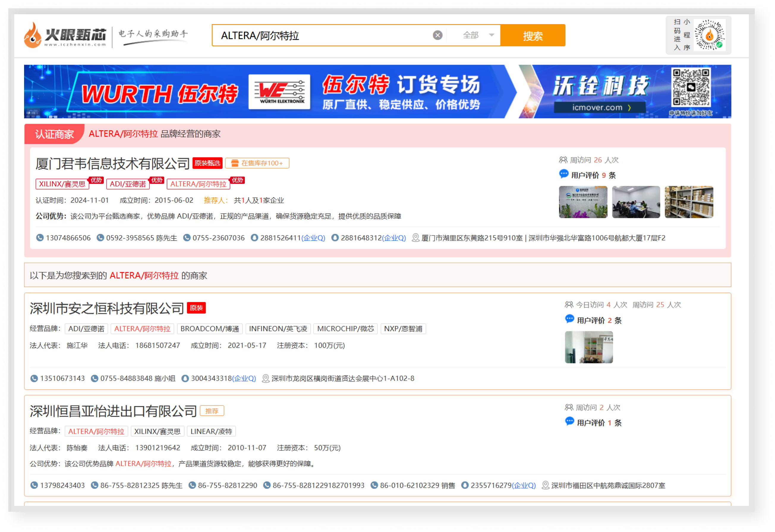Open 厦门君韦信息技术有限公司 company page
The image size is (775, 532).
point(112,163)
